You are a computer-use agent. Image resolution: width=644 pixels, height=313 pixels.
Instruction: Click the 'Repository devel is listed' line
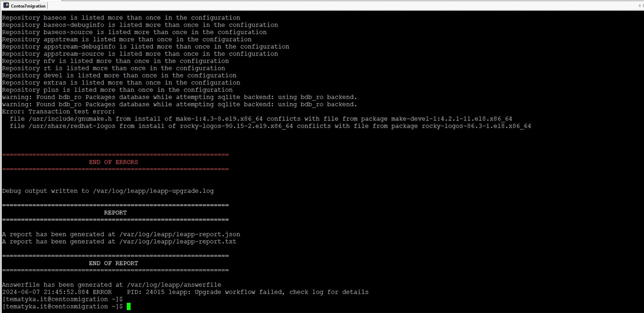click(x=119, y=75)
